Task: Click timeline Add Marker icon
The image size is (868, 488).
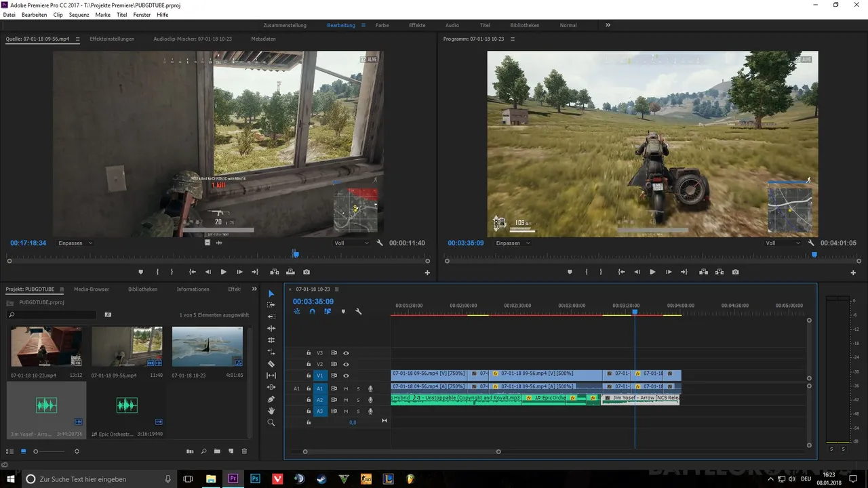Action: pyautogui.click(x=343, y=312)
